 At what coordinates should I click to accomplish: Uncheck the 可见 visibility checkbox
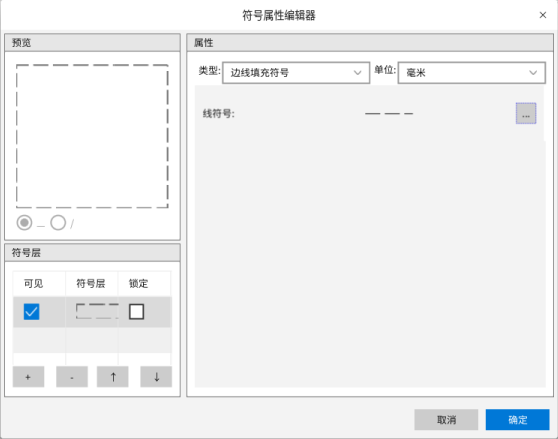[31, 312]
